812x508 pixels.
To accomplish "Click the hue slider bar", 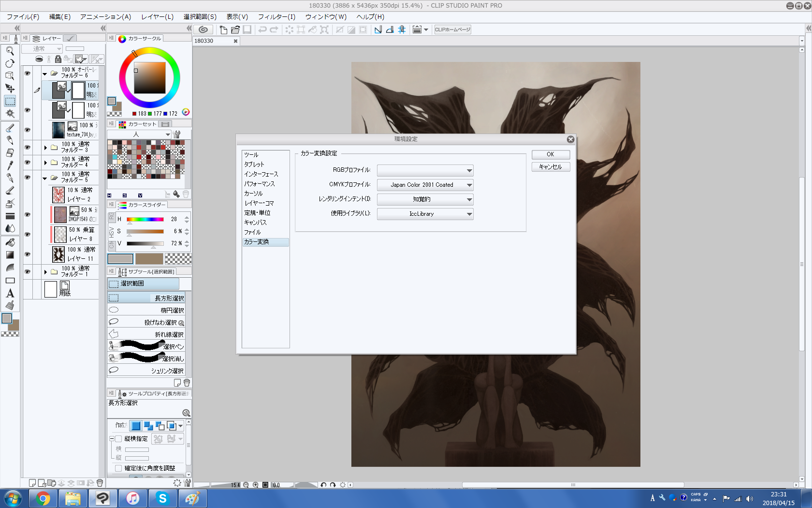I will click(x=145, y=219).
